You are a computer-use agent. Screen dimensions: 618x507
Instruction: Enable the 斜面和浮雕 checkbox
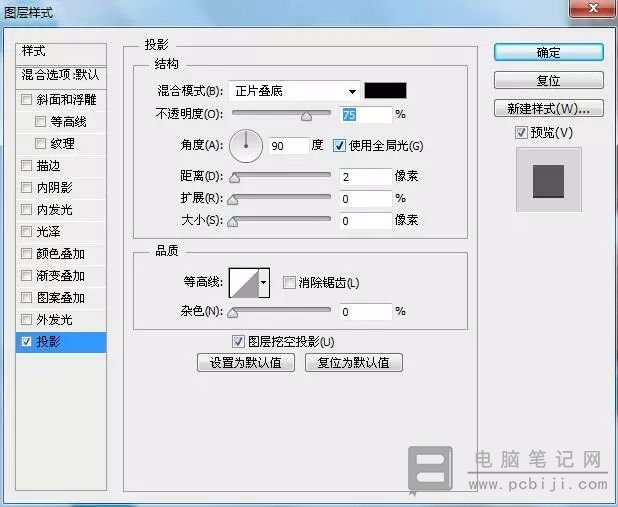pyautogui.click(x=26, y=99)
